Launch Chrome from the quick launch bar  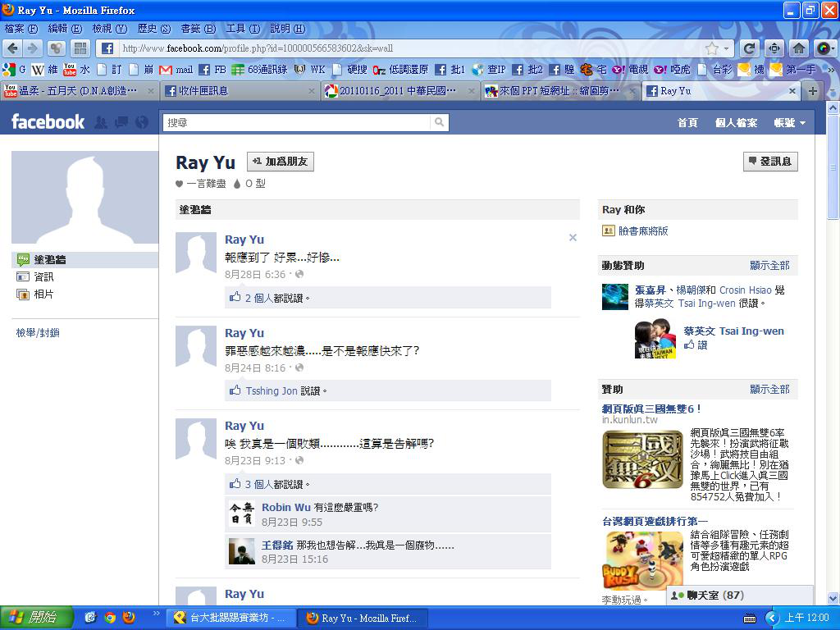110,618
